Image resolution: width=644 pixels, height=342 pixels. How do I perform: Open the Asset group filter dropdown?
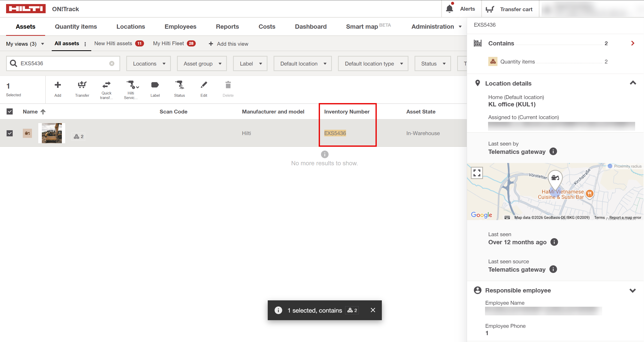coord(202,64)
